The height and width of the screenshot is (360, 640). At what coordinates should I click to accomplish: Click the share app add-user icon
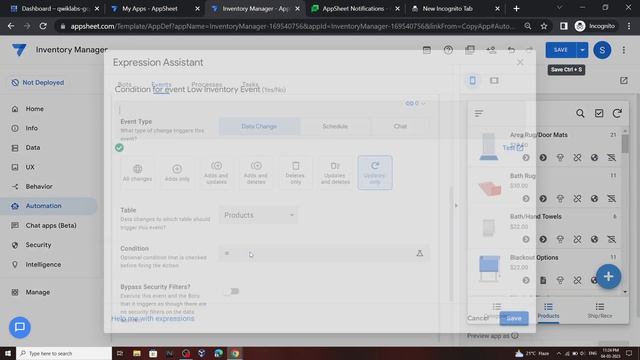491,50
